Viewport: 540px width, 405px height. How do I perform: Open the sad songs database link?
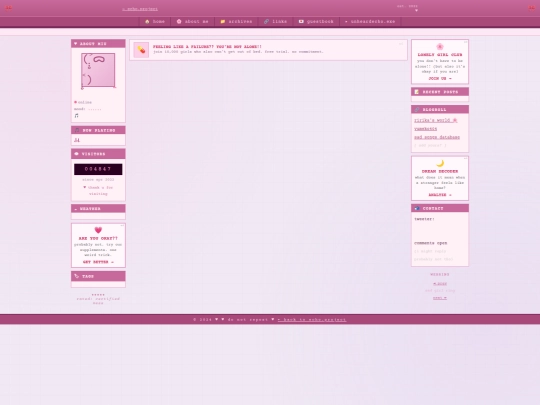click(437, 137)
